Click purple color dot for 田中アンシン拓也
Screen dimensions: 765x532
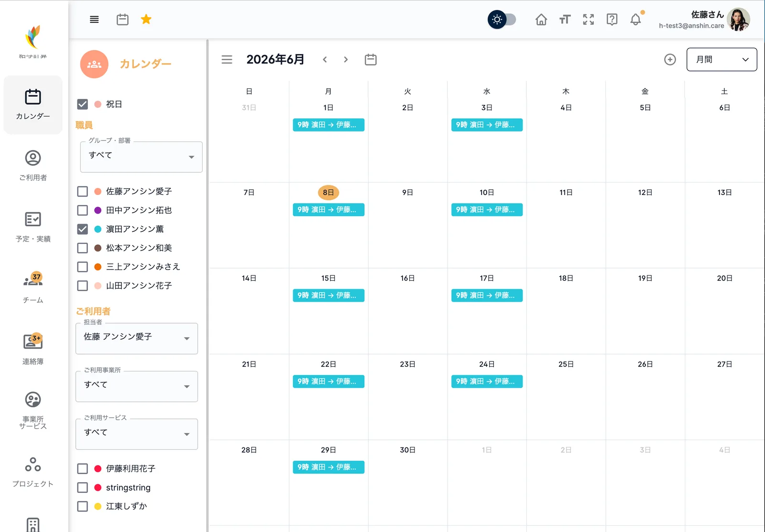click(98, 210)
